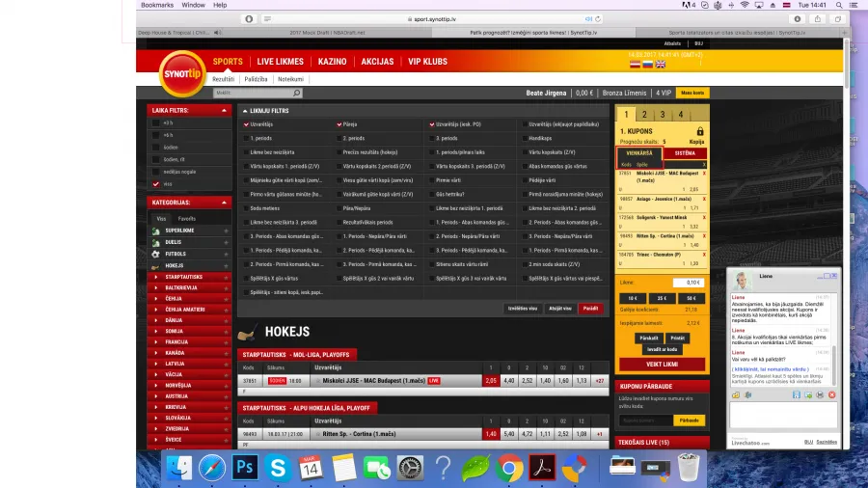Select the Favorīts categories tab
868x488 pixels.
click(186, 219)
